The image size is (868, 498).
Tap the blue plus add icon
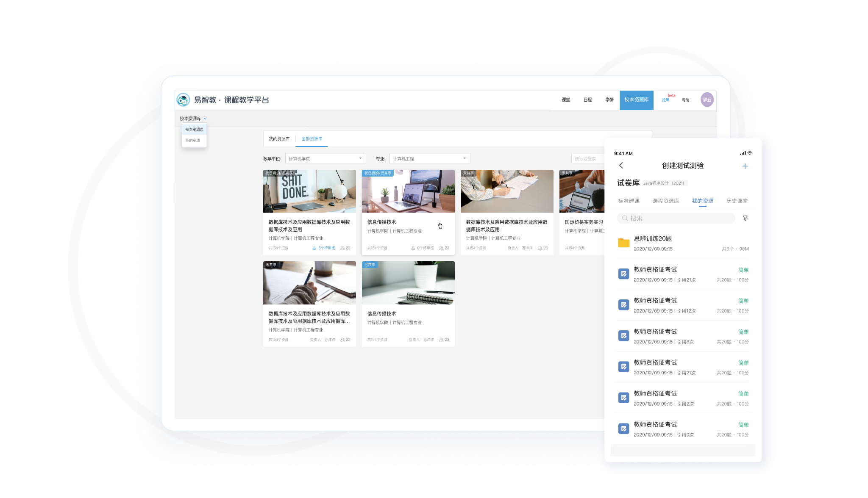pos(745,166)
